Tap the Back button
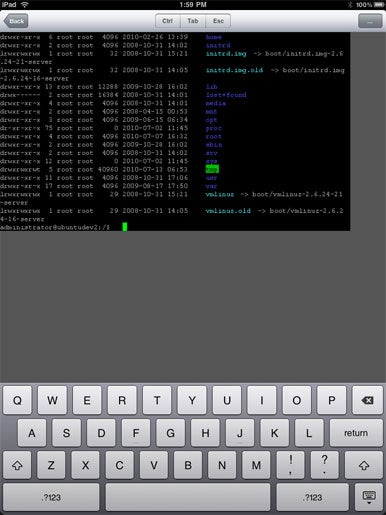386x515 pixels. [x=16, y=21]
